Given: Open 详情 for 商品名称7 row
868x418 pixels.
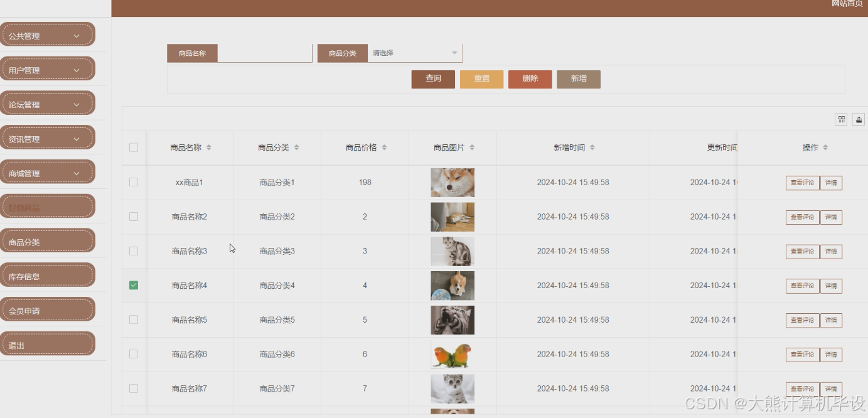Looking at the screenshot, I should pos(831,389).
